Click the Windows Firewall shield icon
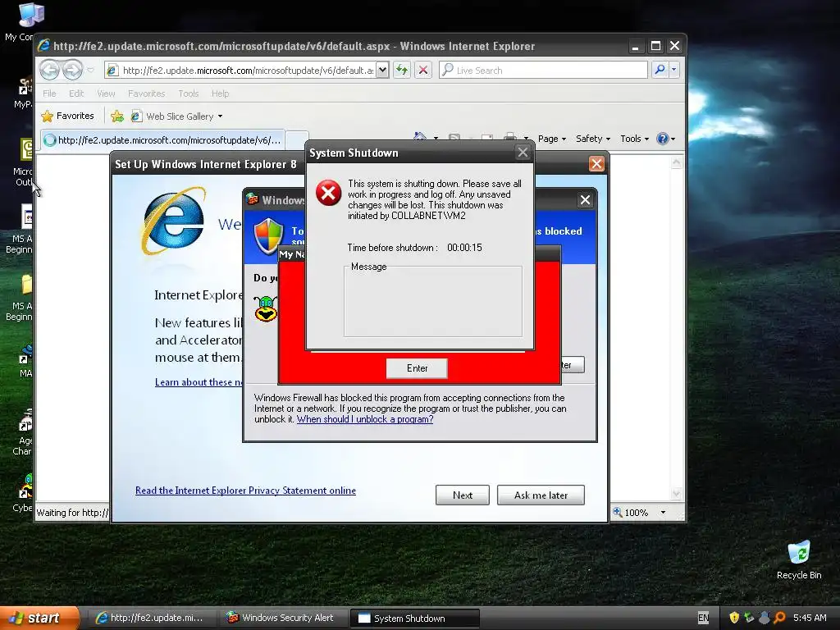Image resolution: width=840 pixels, height=630 pixels. pyautogui.click(x=268, y=235)
